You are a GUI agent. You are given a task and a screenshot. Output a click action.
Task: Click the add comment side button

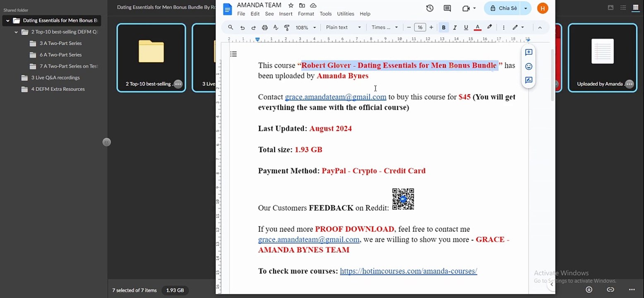[x=529, y=53]
